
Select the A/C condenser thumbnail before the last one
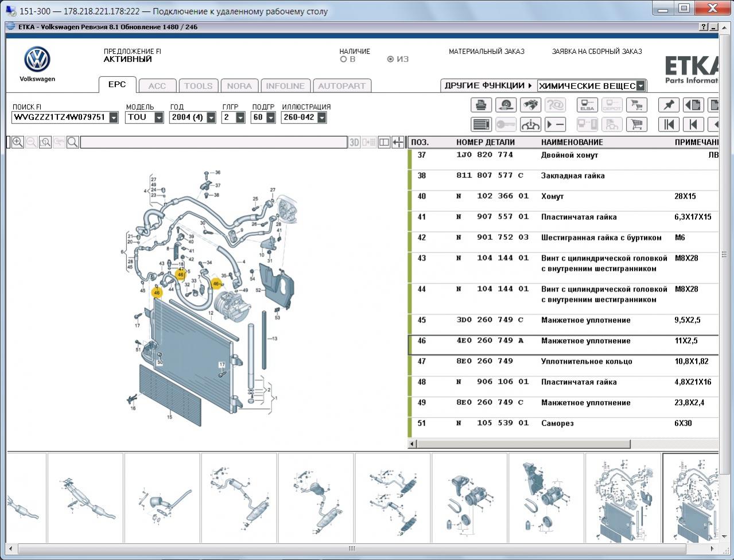623,497
